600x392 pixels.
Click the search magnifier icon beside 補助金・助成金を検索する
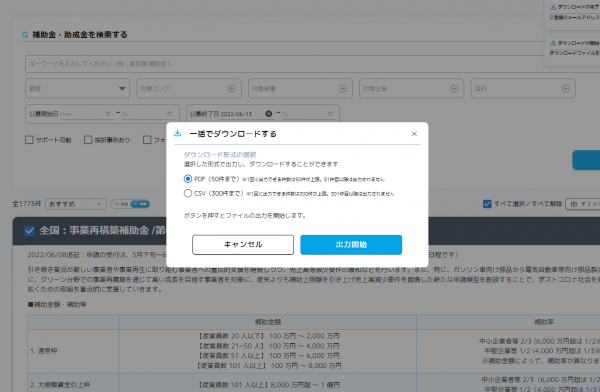[x=25, y=35]
